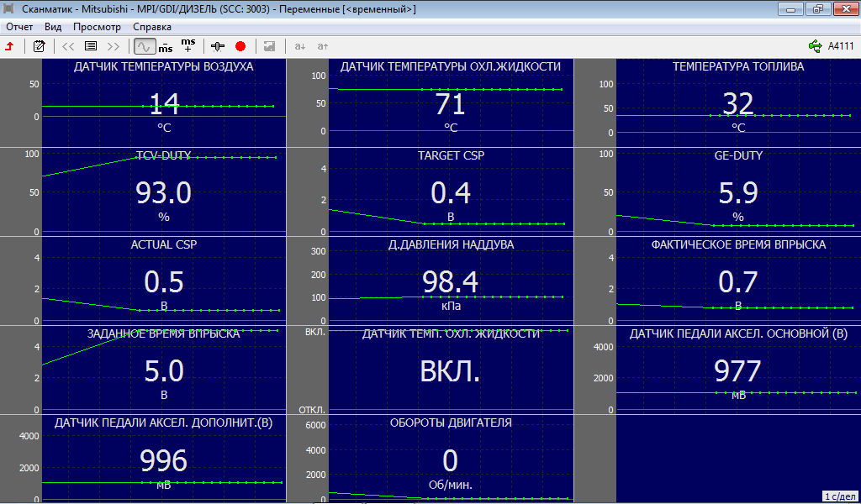Decrease time scale with ms minus icon
The height and width of the screenshot is (504, 861).
click(x=166, y=46)
